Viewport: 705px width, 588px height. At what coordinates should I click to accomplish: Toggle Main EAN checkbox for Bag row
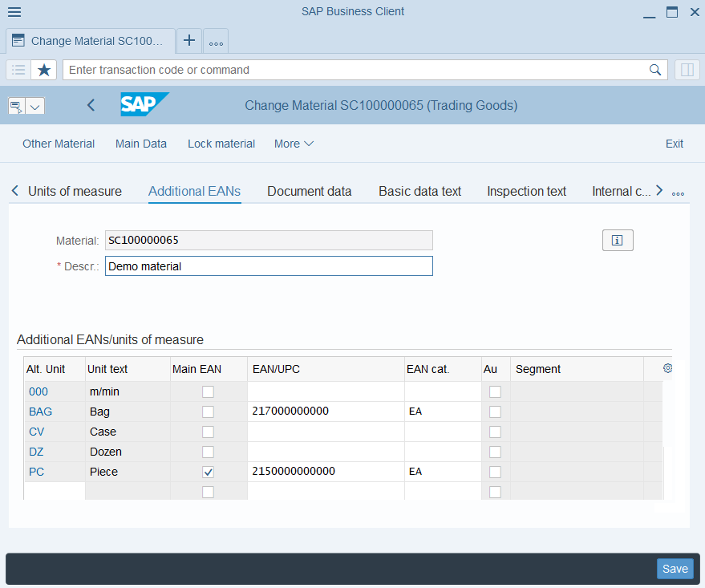(208, 412)
